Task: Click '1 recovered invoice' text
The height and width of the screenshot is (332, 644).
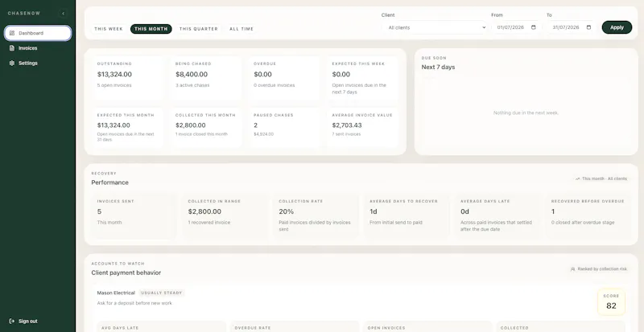Action: pos(209,223)
